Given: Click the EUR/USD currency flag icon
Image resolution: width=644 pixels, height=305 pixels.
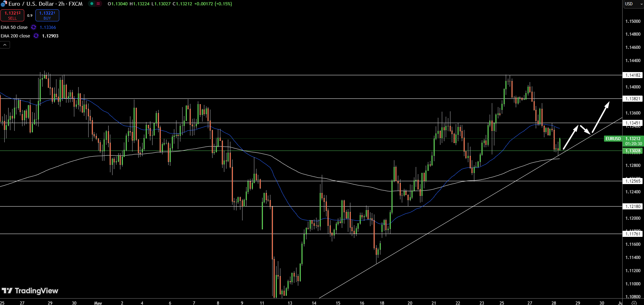Looking at the screenshot, I should tap(4, 4).
